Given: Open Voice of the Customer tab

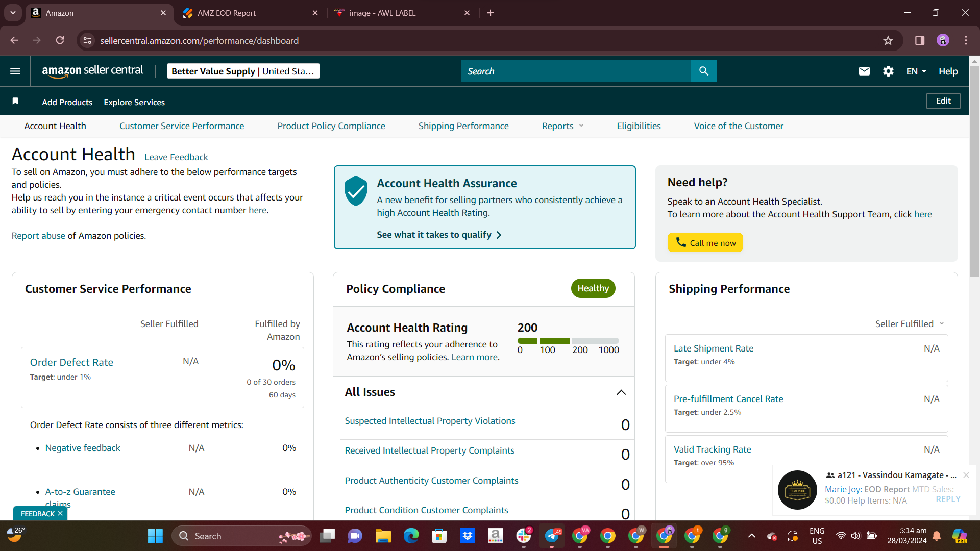Looking at the screenshot, I should tap(739, 126).
